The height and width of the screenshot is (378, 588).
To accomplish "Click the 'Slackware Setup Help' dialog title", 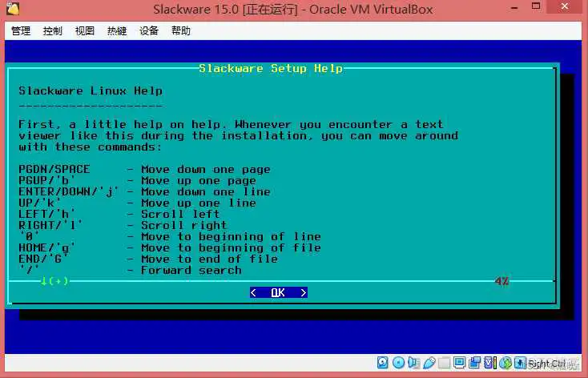I will pos(271,69).
